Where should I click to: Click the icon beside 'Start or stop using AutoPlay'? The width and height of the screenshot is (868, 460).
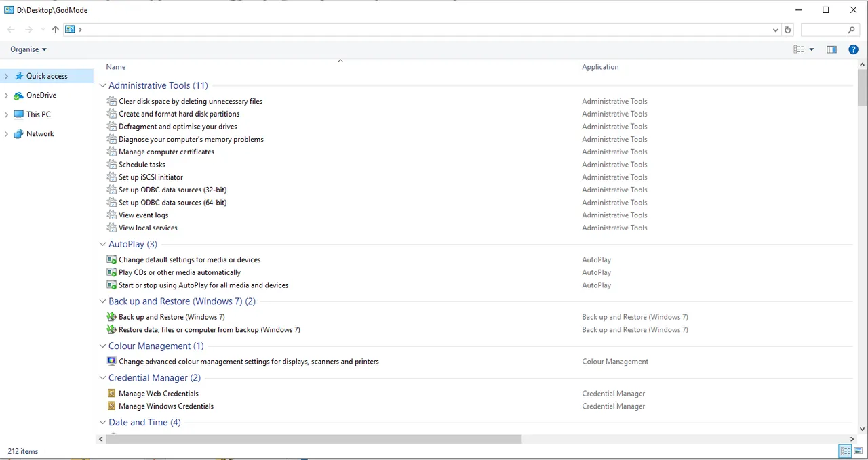click(x=112, y=285)
